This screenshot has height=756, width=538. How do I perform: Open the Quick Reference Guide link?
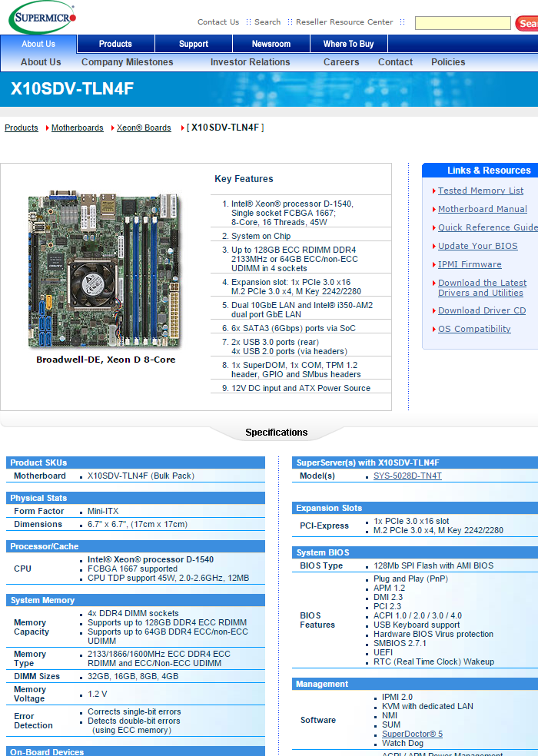click(x=488, y=227)
